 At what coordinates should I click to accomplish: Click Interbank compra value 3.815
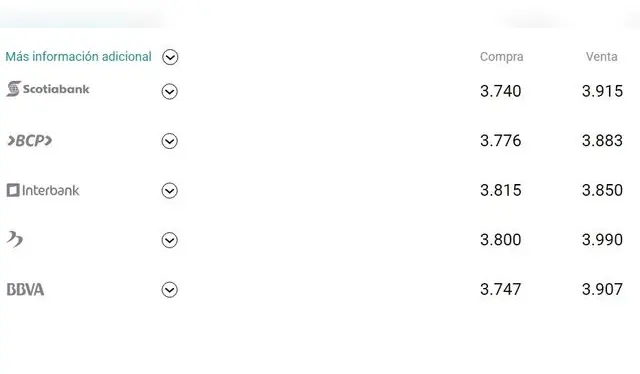click(500, 190)
